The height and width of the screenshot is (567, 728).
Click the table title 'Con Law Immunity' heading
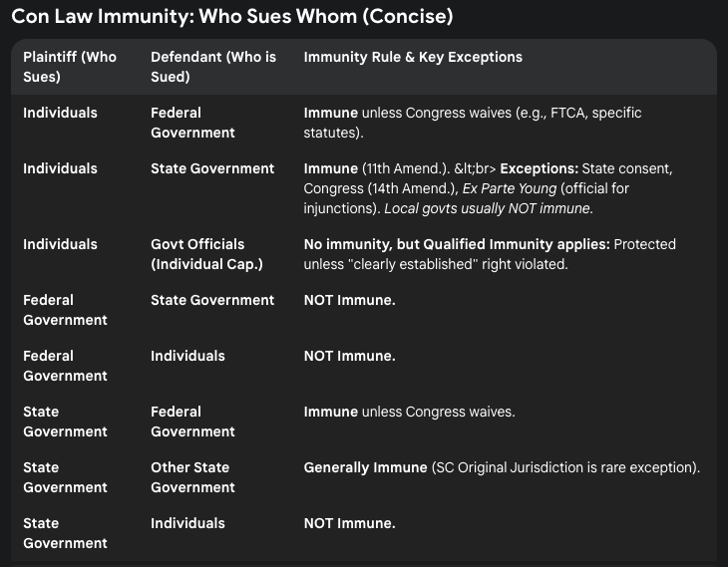(232, 17)
